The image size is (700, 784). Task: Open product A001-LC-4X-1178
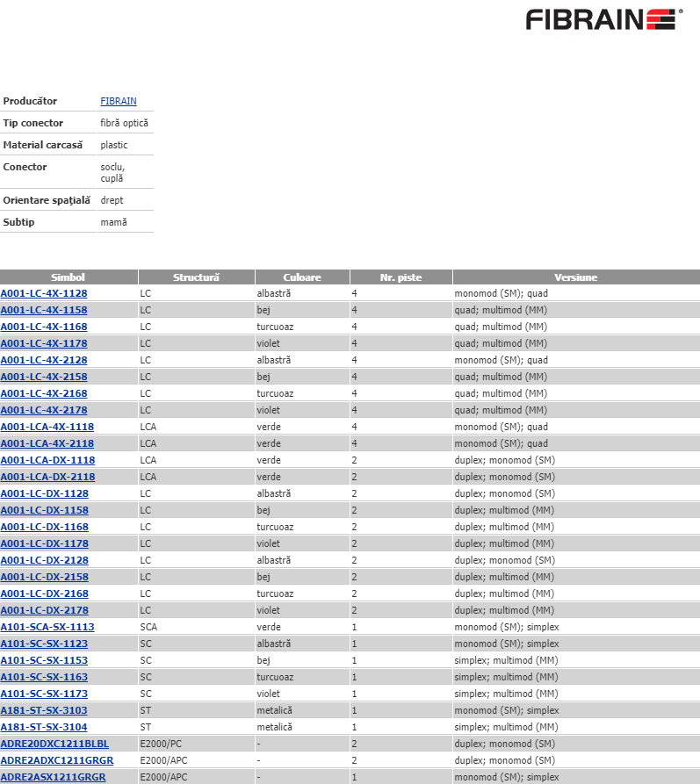(x=44, y=343)
